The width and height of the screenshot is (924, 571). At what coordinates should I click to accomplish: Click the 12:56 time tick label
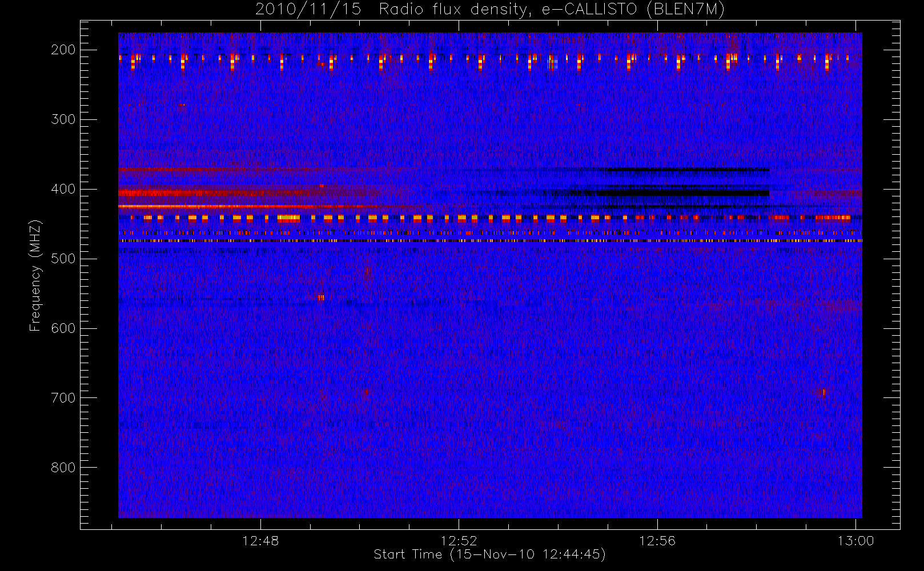[657, 541]
